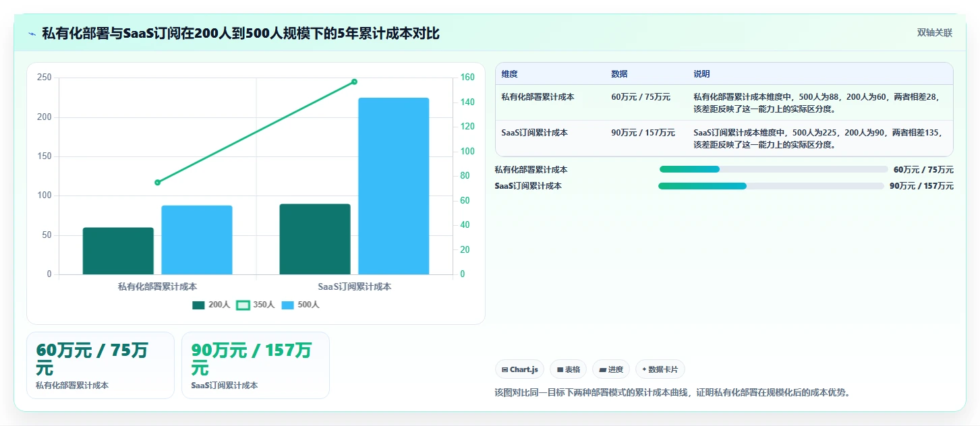Click the 250 left-axis tick label
Screen dimensions: 980x426
(x=45, y=78)
